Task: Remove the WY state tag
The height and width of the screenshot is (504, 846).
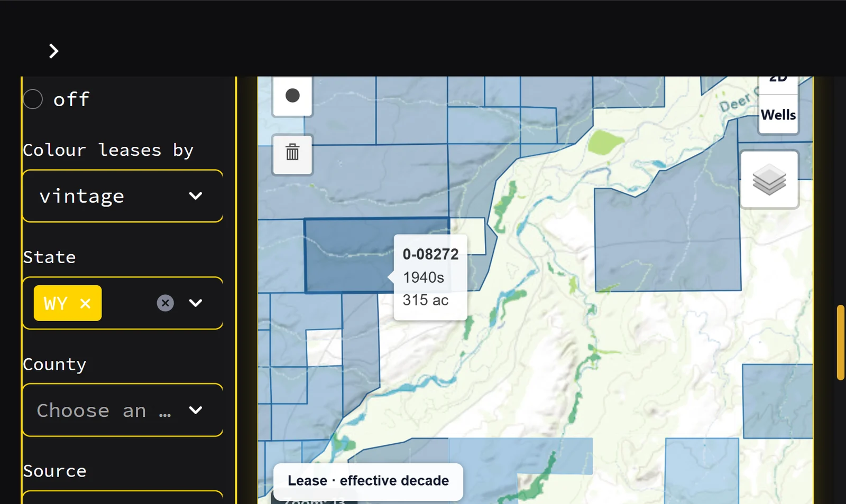Action: pyautogui.click(x=85, y=303)
